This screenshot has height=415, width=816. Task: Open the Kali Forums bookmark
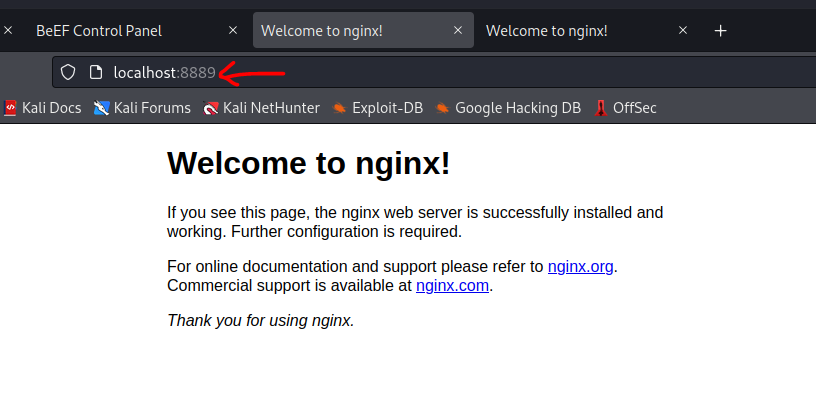tap(142, 108)
